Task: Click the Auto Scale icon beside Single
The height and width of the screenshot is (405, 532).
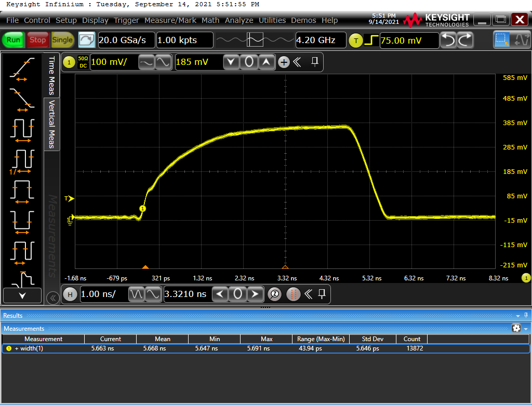Action: point(87,40)
